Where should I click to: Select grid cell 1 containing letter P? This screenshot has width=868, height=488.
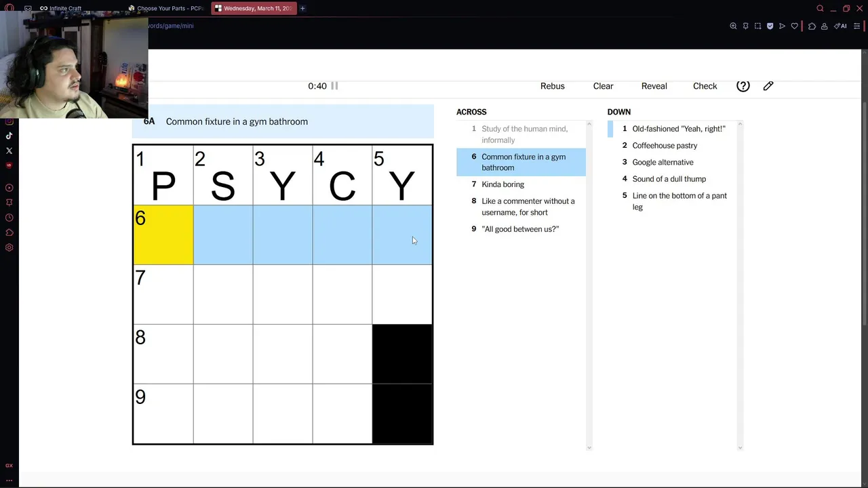point(163,176)
